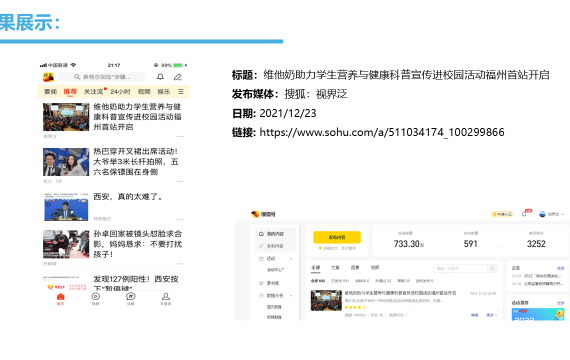Select the 视频 tab in the phone top bar

pyautogui.click(x=144, y=92)
